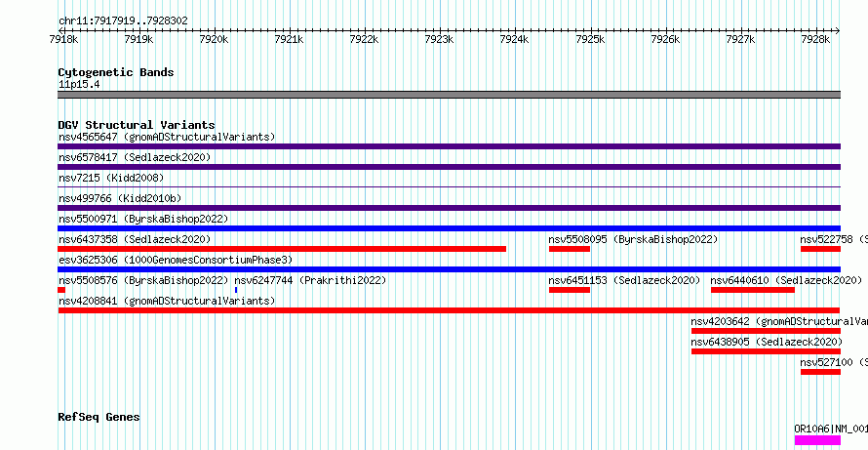
Task: Click the 7924k ruler tick
Action: pos(515,39)
